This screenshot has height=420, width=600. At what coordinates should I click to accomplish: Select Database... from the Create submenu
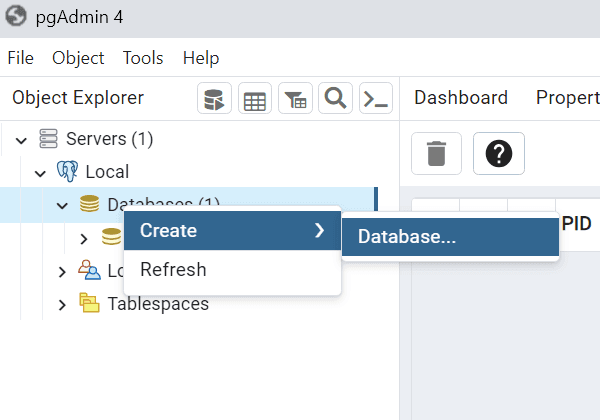click(407, 237)
